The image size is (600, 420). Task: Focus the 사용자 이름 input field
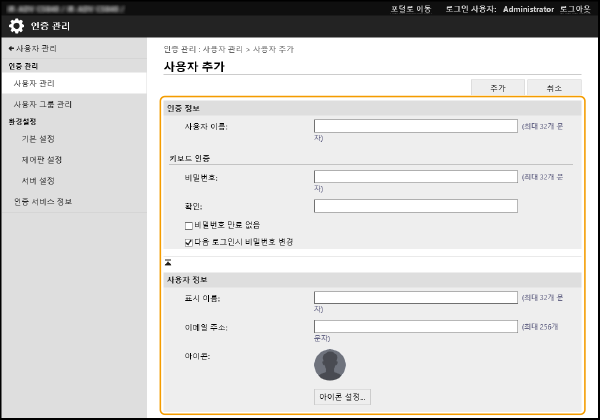click(415, 126)
